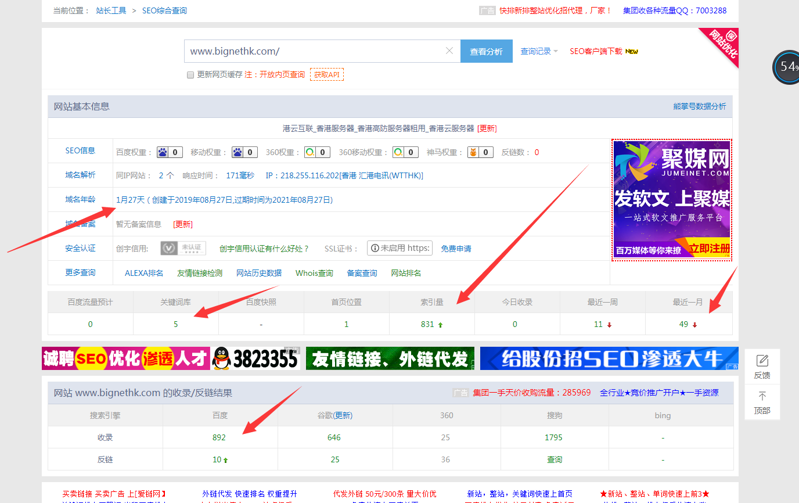
Task: Click 搜狗 反链 查询 link
Action: 554,460
